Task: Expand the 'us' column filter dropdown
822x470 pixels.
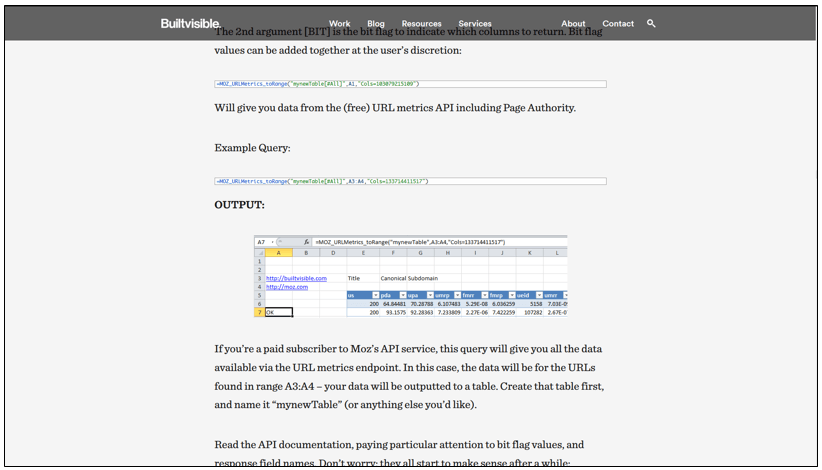Action: (376, 296)
